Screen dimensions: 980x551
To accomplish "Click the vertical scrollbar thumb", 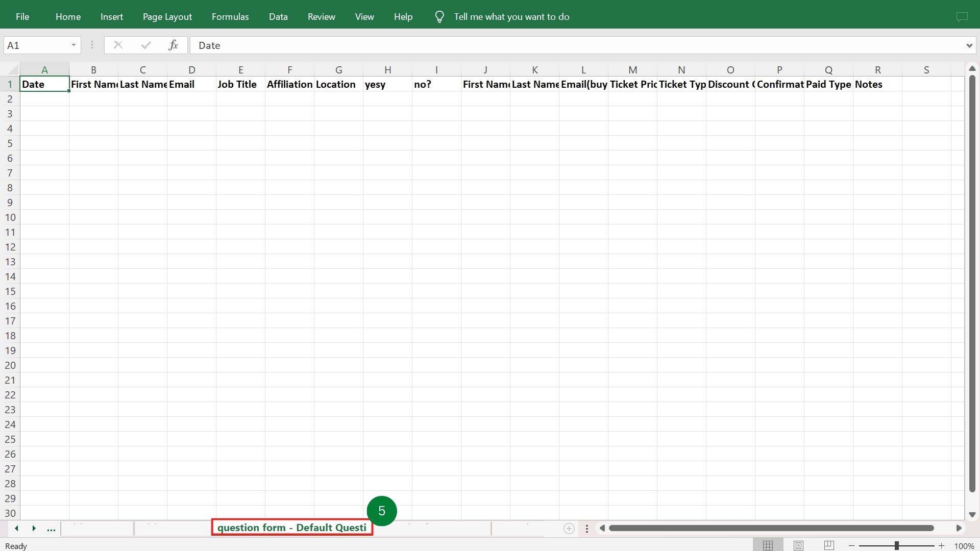I will 972,284.
